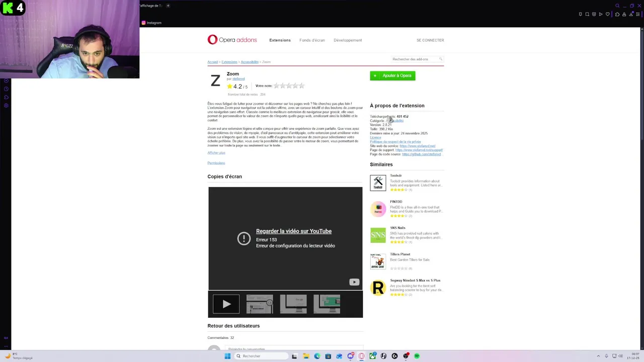Open the settings gear icon in sidebar

pos(6,106)
